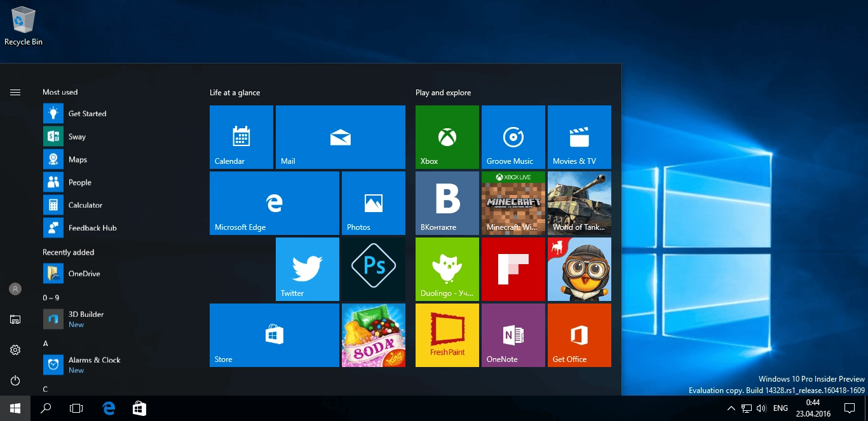
Task: Click the Windows Start button
Action: point(15,408)
